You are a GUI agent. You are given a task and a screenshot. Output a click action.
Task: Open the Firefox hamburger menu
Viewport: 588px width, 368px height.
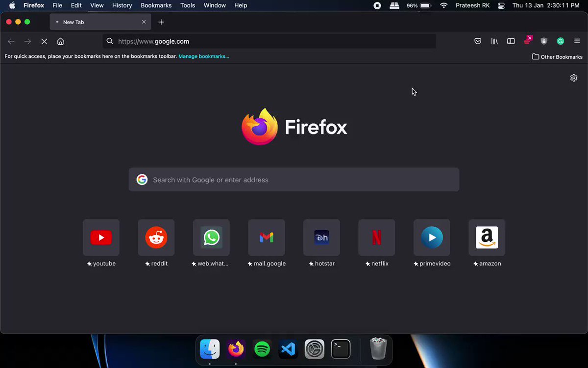coord(577,41)
